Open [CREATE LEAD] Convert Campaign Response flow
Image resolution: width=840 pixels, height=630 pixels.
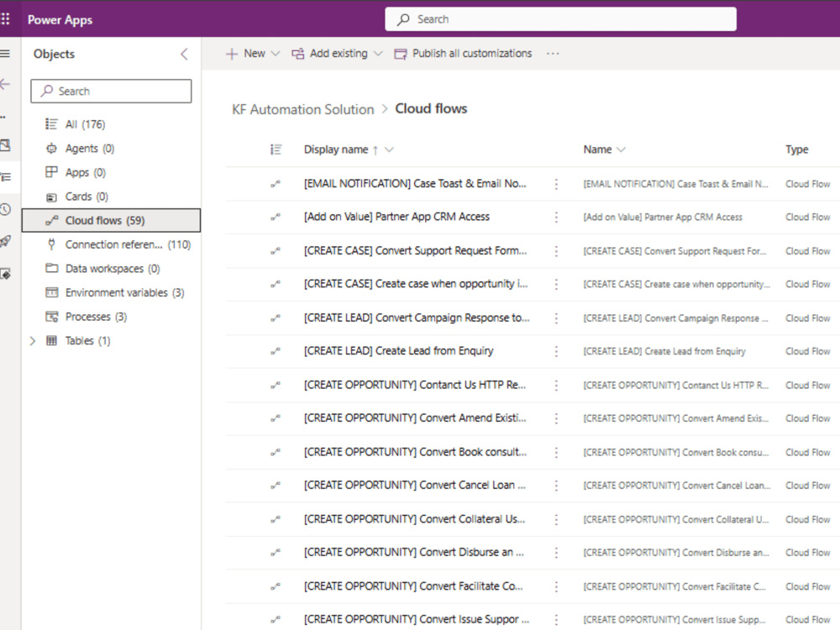click(x=417, y=318)
